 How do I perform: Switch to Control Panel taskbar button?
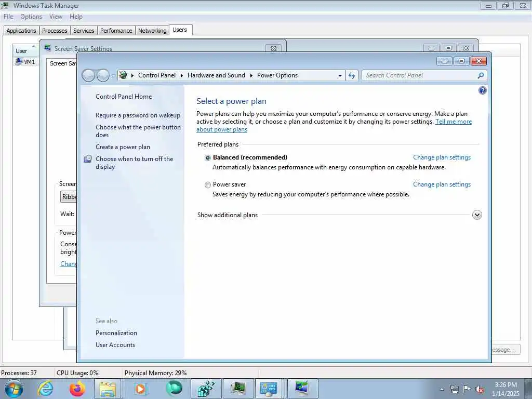click(x=269, y=389)
